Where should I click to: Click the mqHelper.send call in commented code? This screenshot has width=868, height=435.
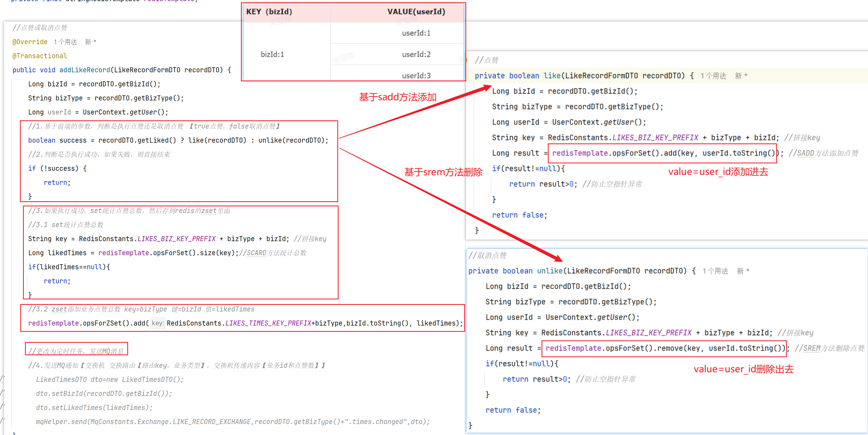click(x=61, y=422)
